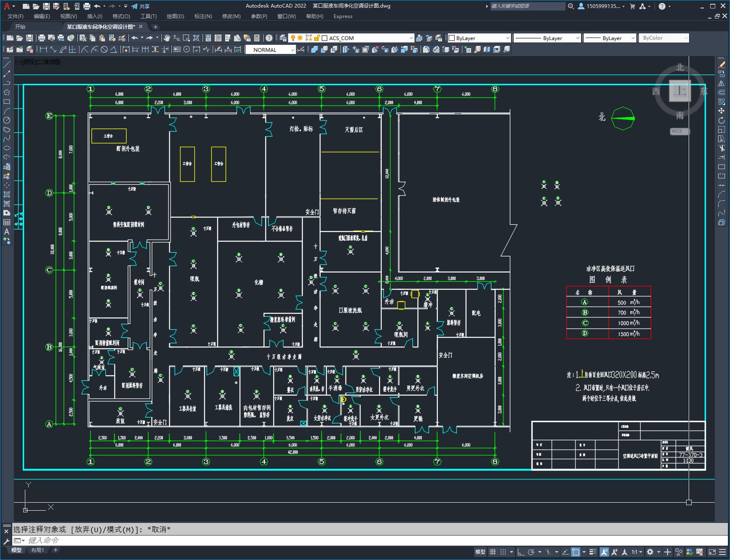Select the Diameter dimension tool
This screenshot has width=730, height=560.
click(104, 49)
